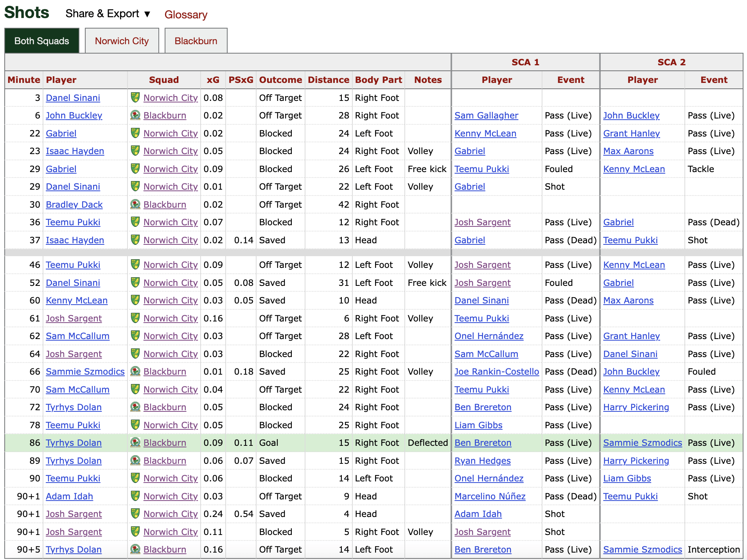This screenshot has height=560, width=747.
Task: Open Onel Hernández link in minute 62 row
Action: click(489, 336)
